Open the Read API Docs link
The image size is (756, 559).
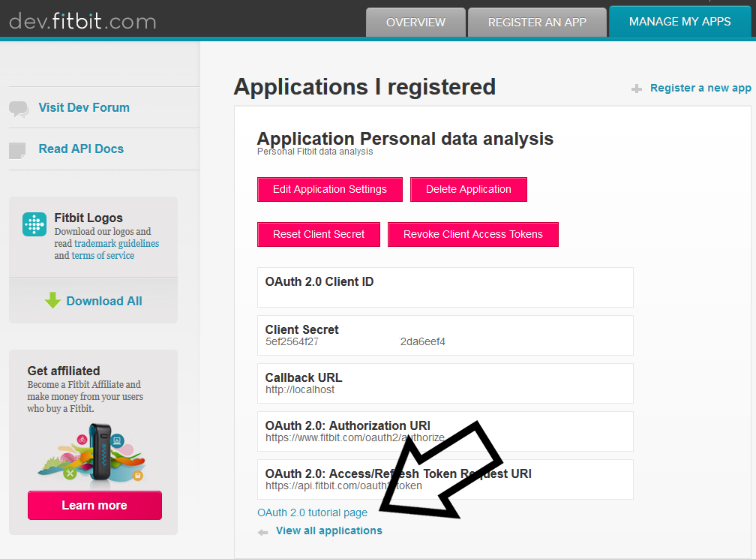[x=81, y=149]
